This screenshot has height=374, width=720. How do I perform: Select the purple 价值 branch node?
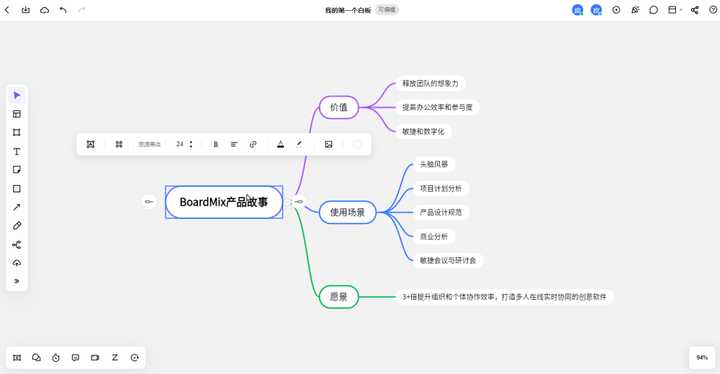339,108
